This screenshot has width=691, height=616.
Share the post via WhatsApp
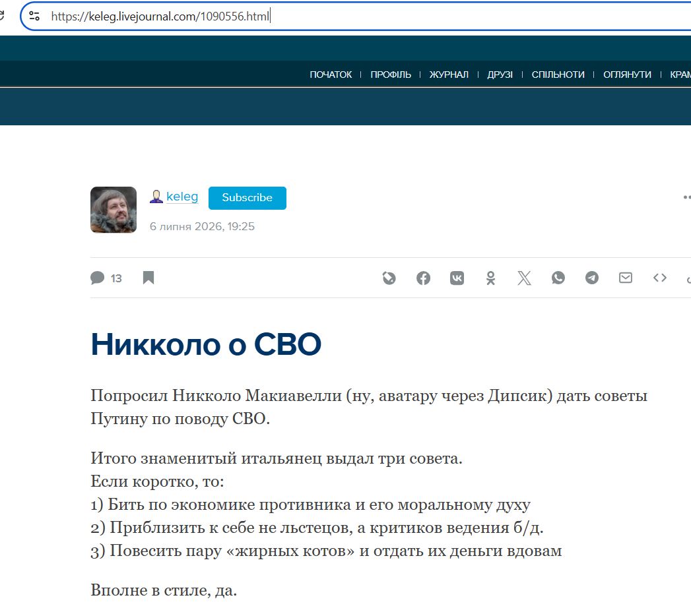558,278
